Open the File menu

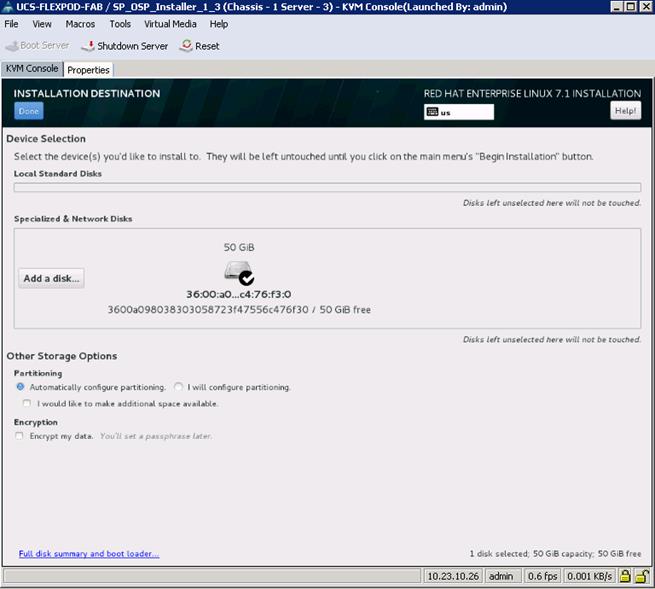click(11, 24)
